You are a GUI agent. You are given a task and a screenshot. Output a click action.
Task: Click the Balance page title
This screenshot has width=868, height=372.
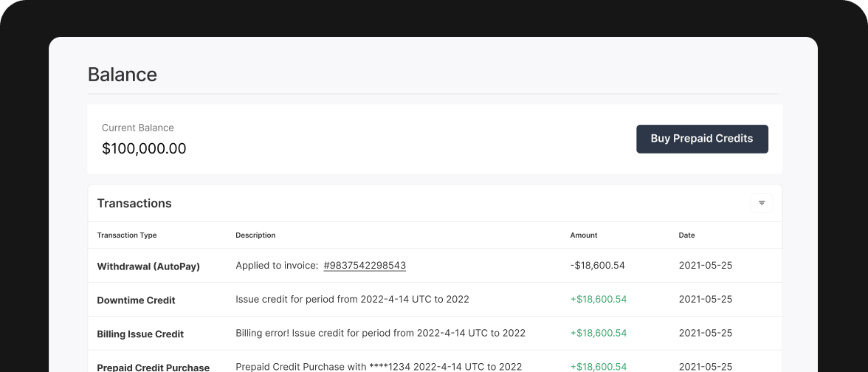[x=123, y=75]
